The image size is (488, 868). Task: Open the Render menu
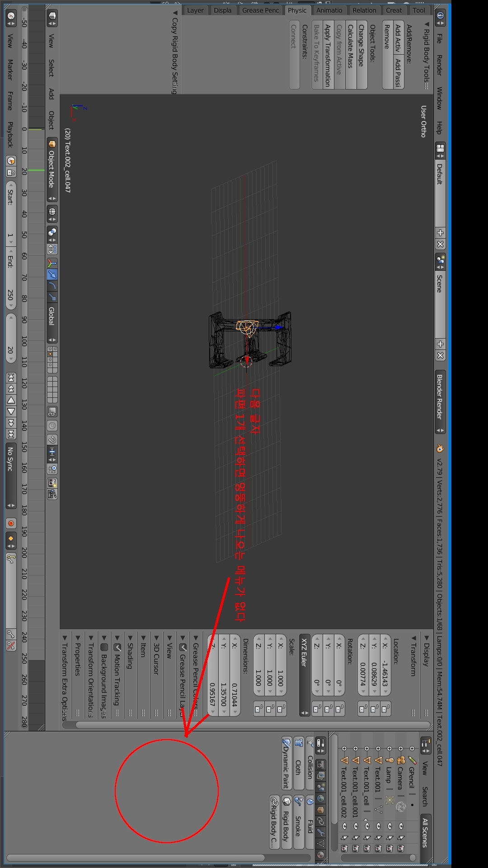(x=439, y=66)
